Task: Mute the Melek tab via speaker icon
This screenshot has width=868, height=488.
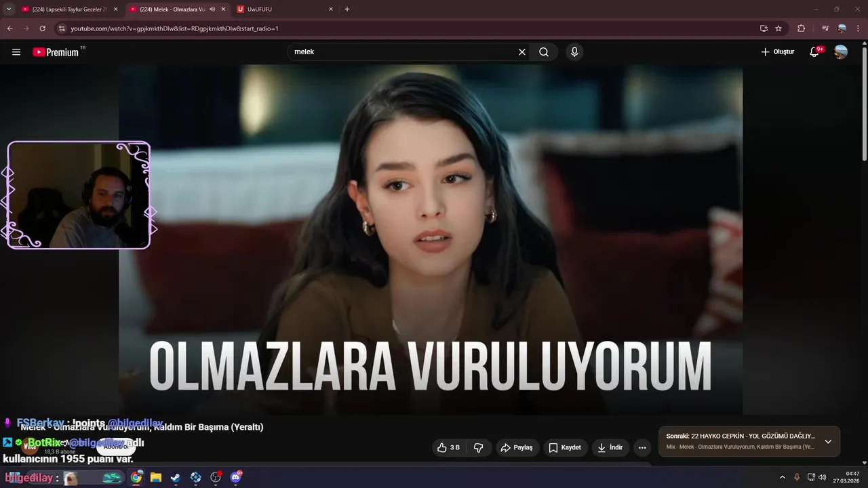Action: tap(212, 9)
